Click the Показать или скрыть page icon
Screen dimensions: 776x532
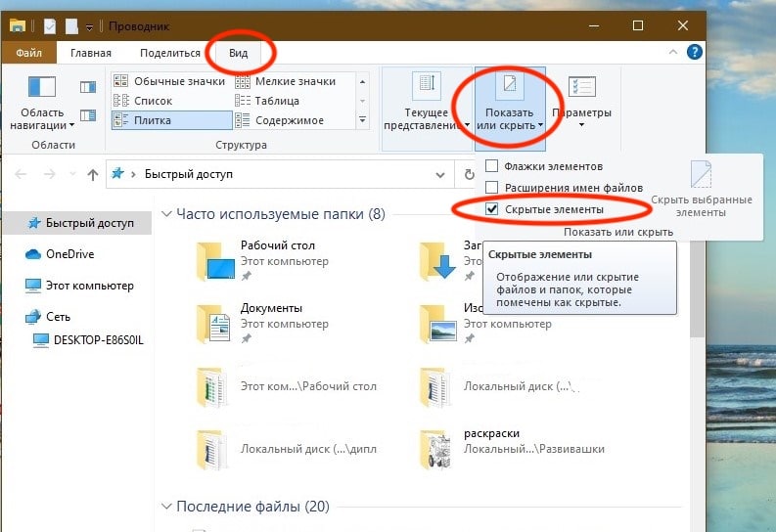[510, 84]
